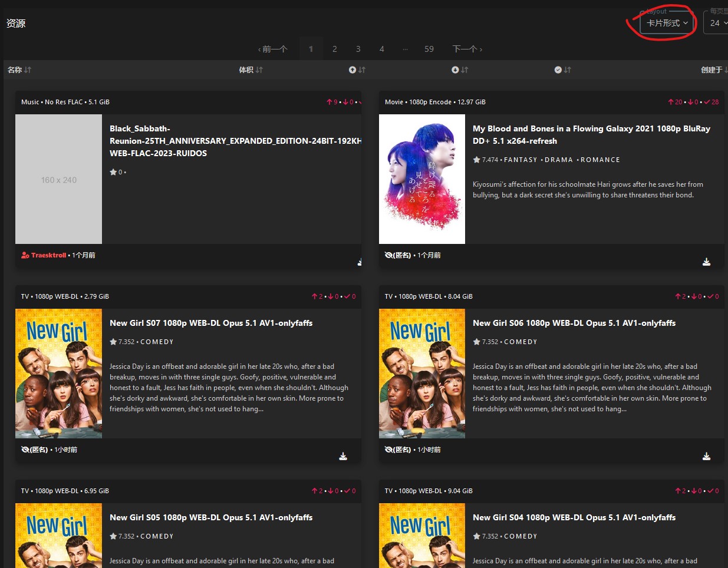Click leechers count 0 on Black Sabbath card
Image resolution: width=728 pixels, height=568 pixels.
point(348,102)
